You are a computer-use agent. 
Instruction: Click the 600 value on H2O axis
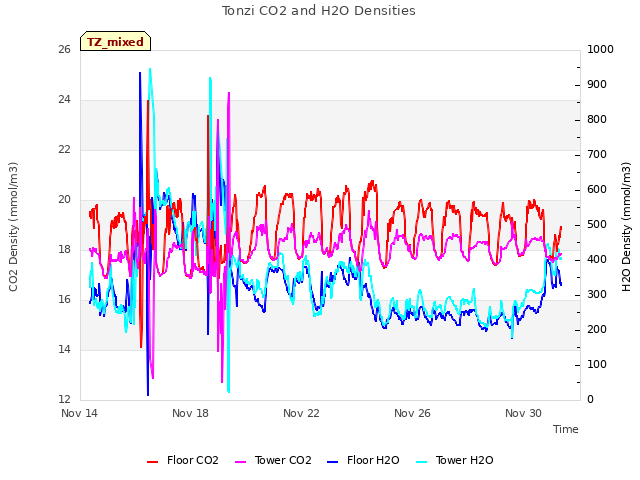click(597, 190)
